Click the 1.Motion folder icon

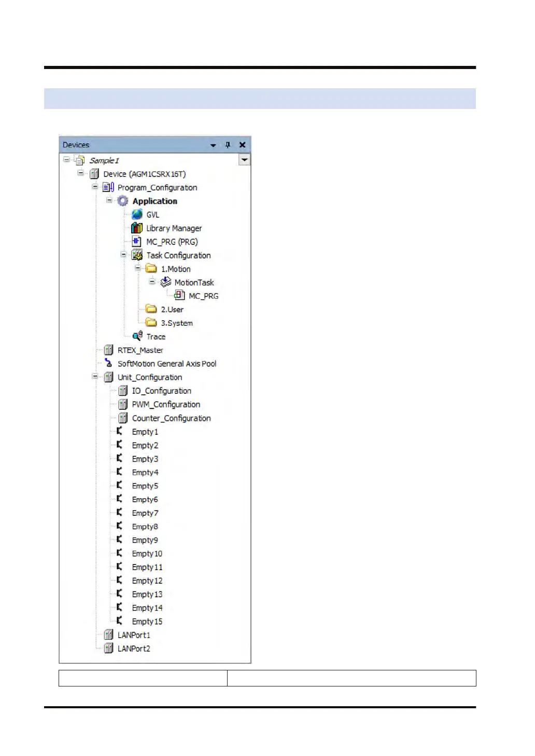(x=151, y=268)
